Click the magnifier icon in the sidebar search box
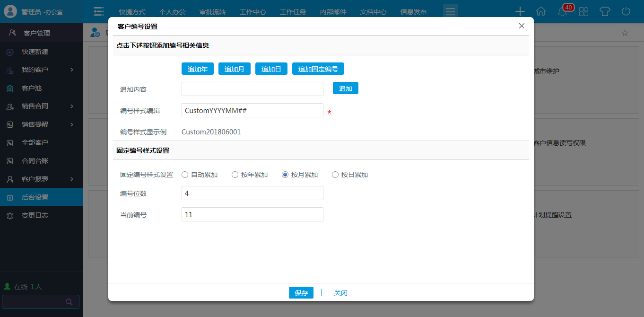The height and width of the screenshot is (317, 644). pyautogui.click(x=70, y=302)
